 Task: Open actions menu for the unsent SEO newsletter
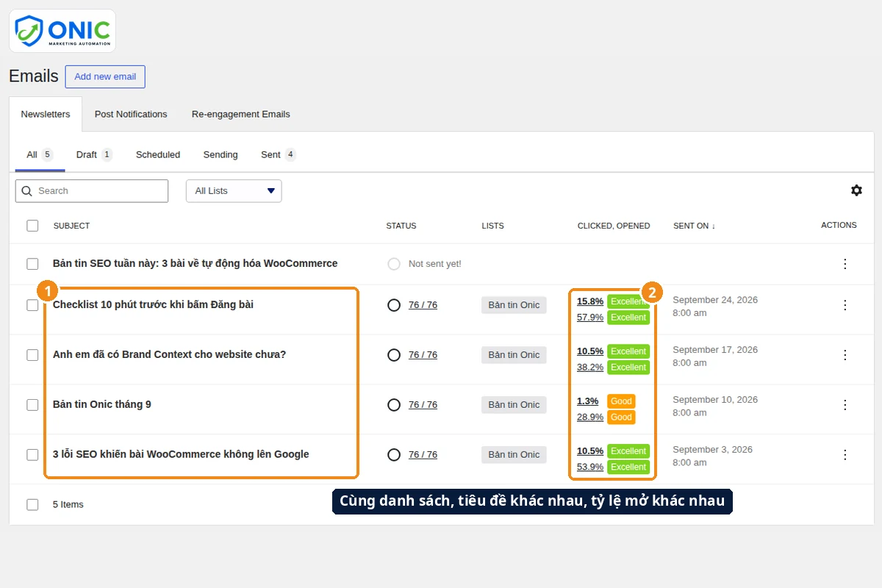coord(845,264)
